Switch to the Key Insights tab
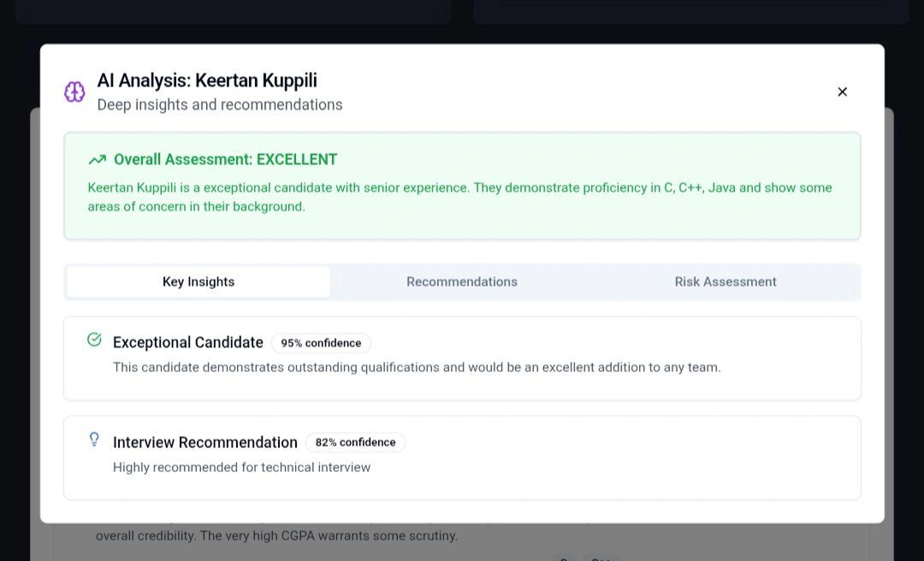This screenshot has width=924, height=561. tap(198, 282)
